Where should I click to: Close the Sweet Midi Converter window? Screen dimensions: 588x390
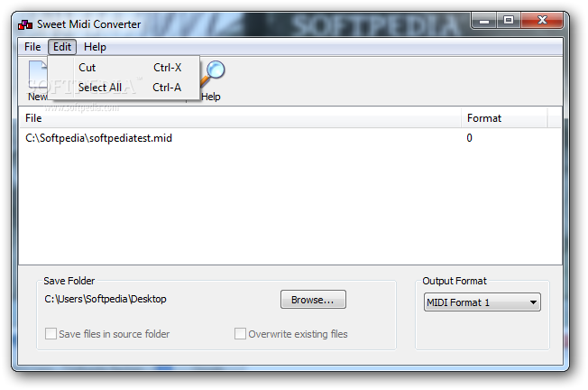coord(541,20)
